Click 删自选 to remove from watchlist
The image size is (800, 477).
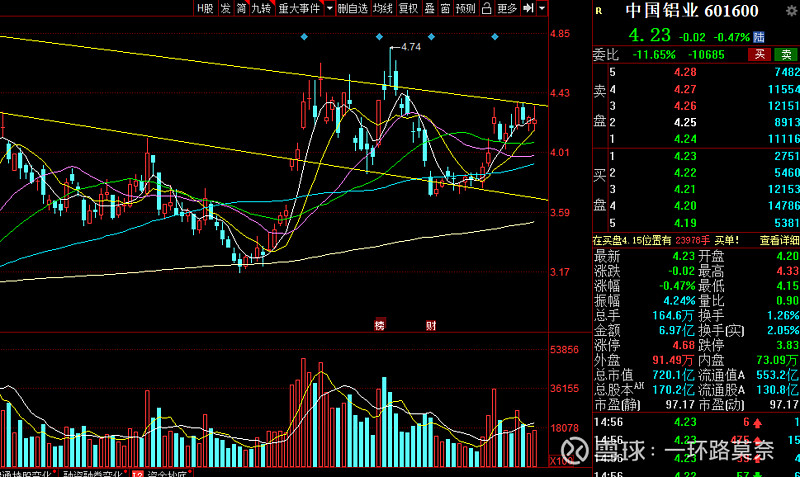click(x=353, y=8)
